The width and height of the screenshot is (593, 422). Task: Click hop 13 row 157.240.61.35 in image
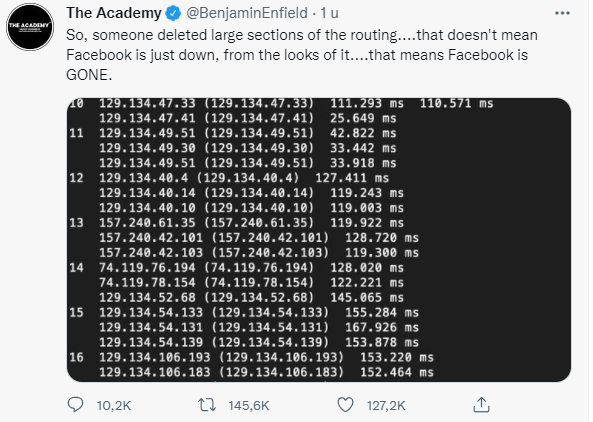236,223
